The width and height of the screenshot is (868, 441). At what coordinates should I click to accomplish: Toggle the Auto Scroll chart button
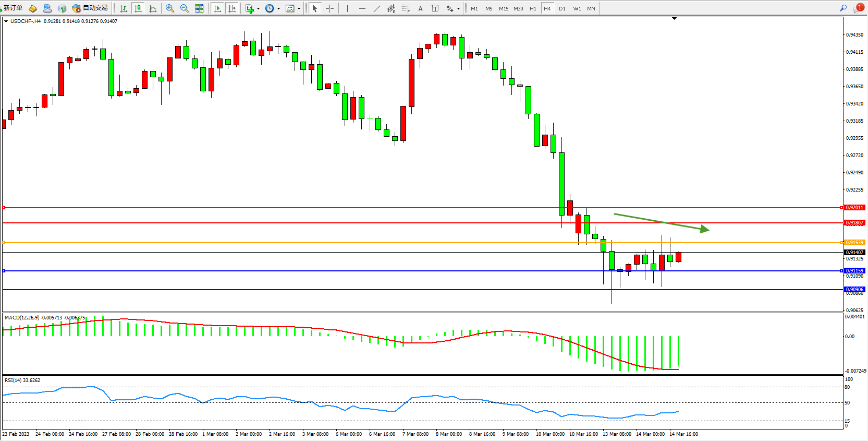[x=217, y=8]
